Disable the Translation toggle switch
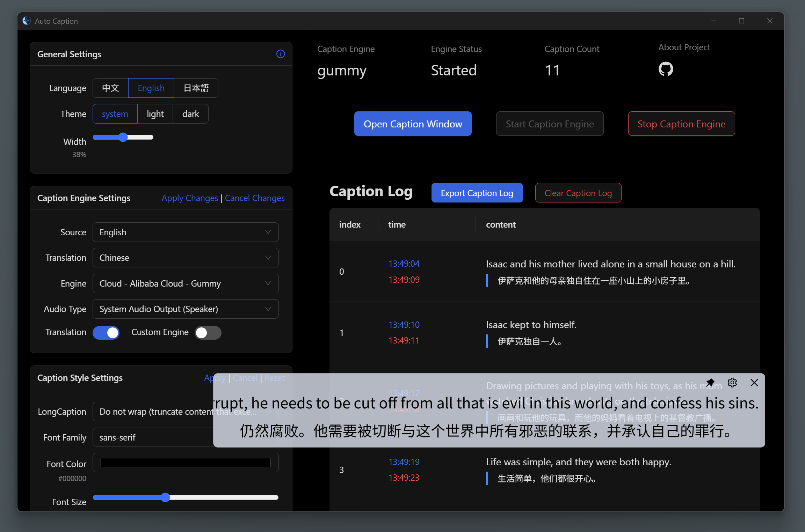Image resolution: width=805 pixels, height=532 pixels. point(106,333)
